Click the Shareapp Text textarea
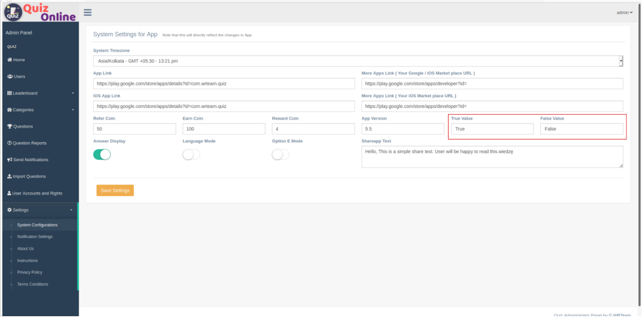This screenshot has width=644, height=324. click(492, 157)
